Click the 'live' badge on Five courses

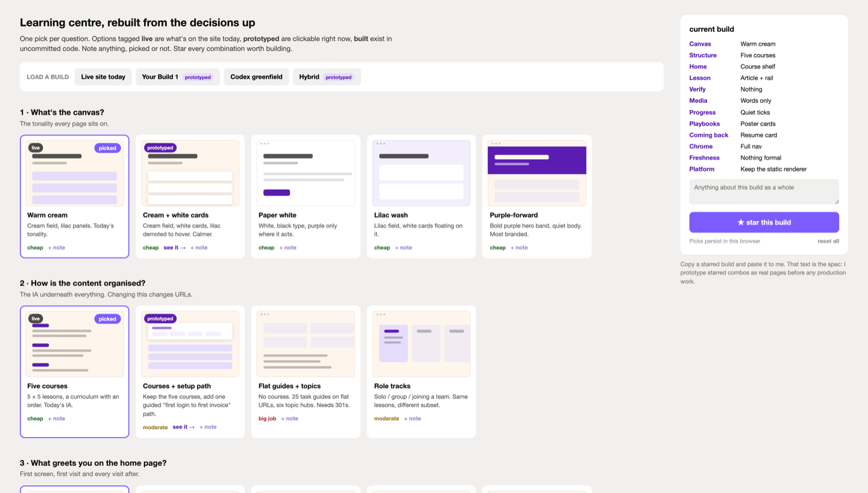(36, 319)
